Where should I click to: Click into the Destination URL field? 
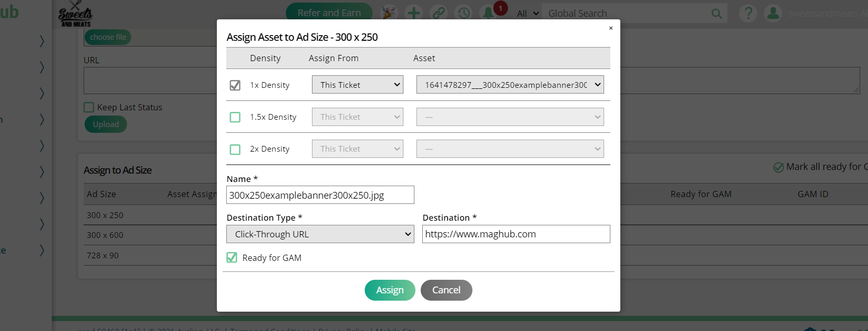pos(516,234)
